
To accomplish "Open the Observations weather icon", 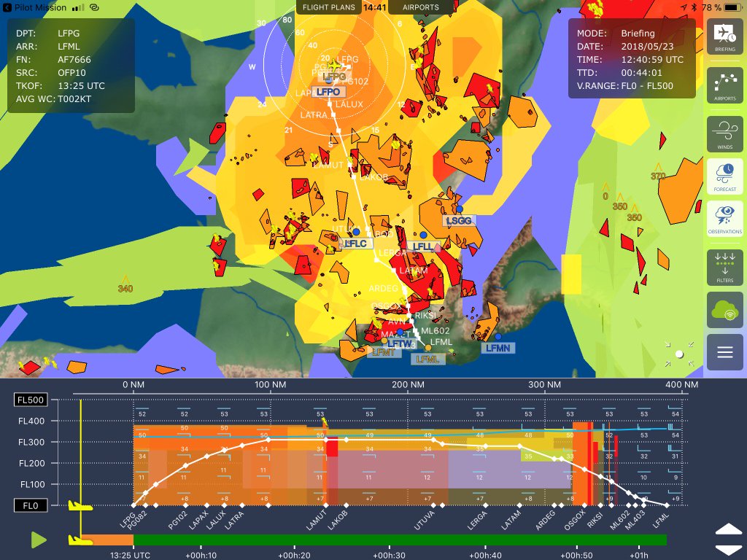I will click(724, 219).
